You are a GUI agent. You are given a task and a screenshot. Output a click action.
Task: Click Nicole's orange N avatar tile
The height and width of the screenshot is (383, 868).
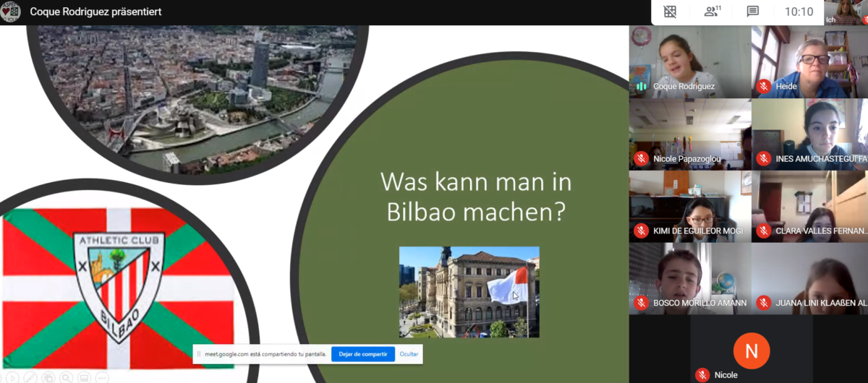click(x=752, y=351)
